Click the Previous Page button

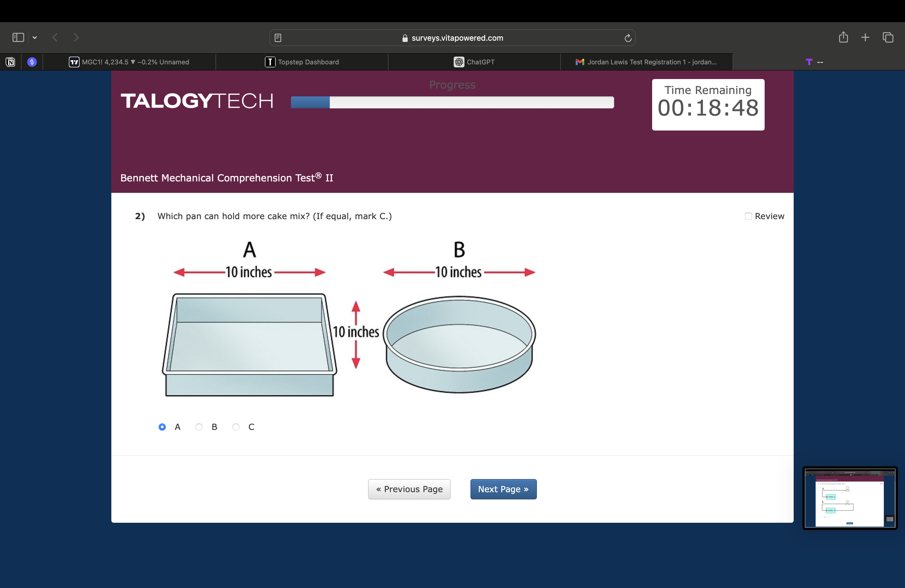click(x=409, y=489)
